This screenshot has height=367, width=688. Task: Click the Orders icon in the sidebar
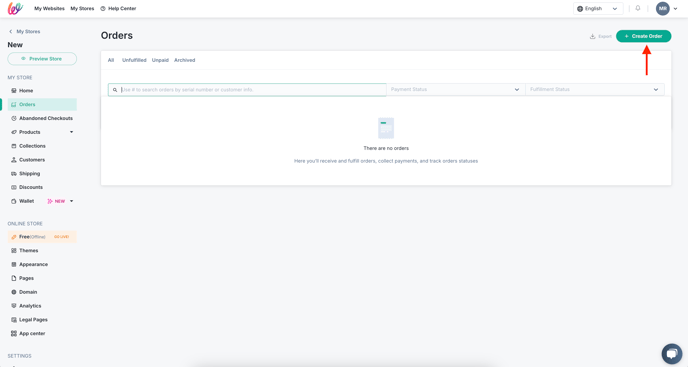(x=14, y=104)
